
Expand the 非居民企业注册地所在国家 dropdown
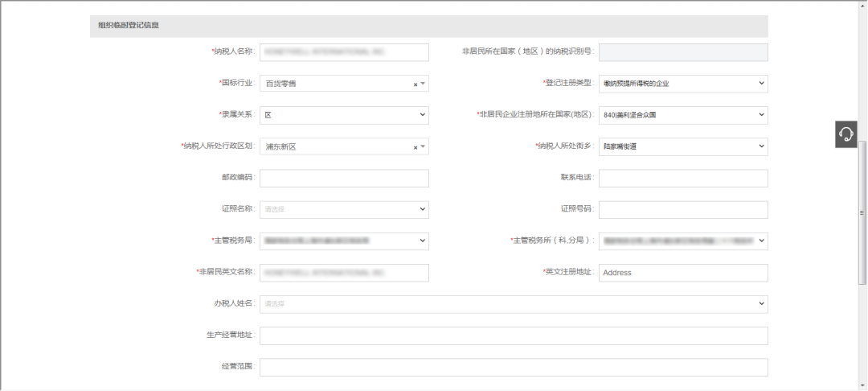coord(761,115)
